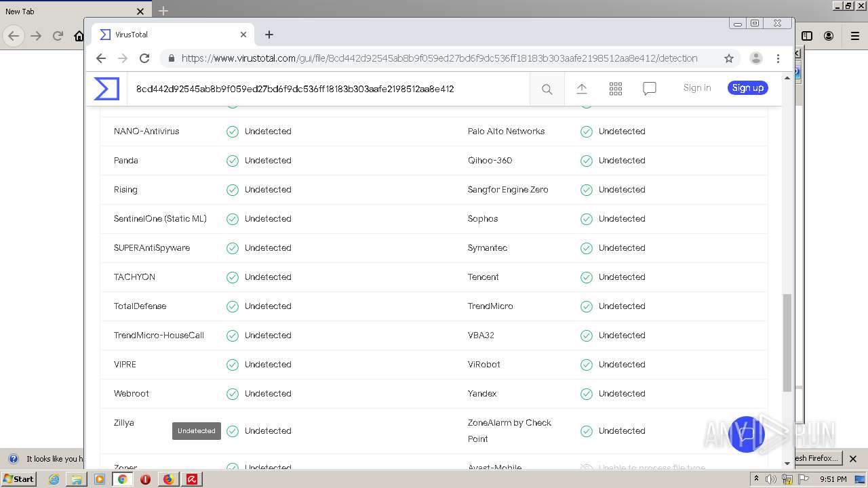Click the Windows Start button

coord(19,479)
